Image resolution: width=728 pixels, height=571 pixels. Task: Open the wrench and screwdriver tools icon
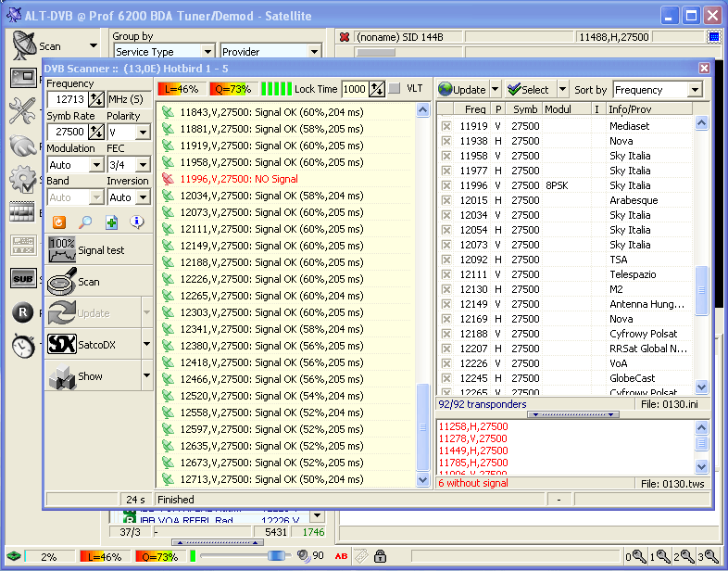coord(22,110)
